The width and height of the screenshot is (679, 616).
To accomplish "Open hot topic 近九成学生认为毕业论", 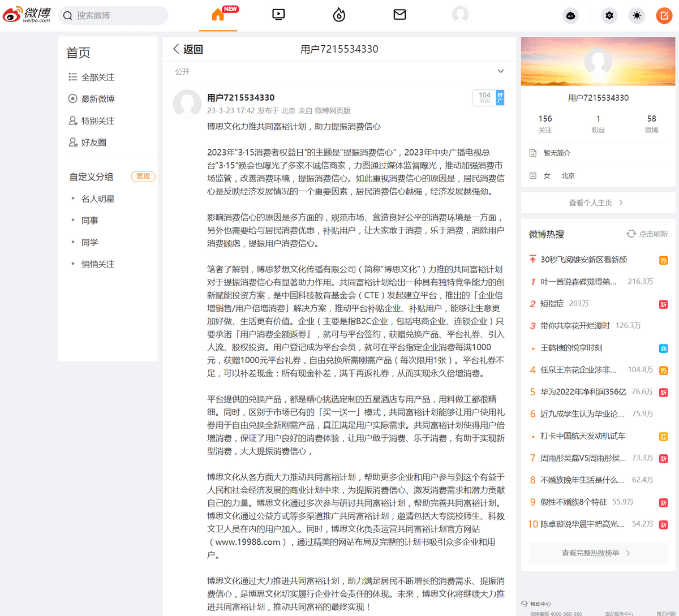I will 582,414.
